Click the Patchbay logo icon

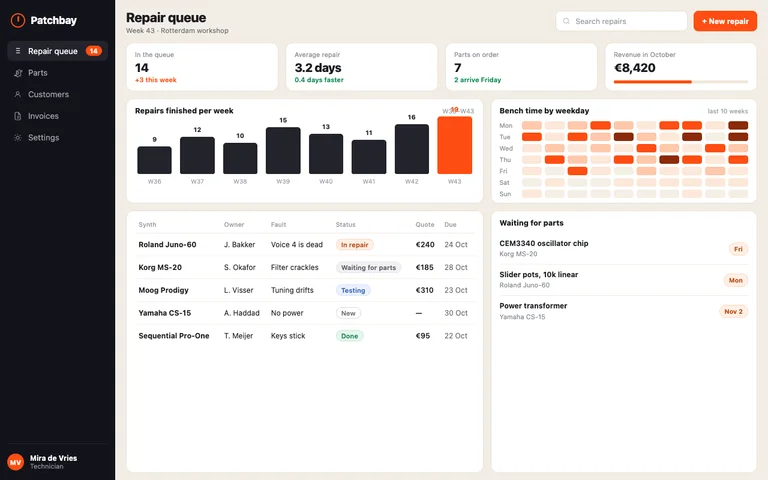[18, 20]
